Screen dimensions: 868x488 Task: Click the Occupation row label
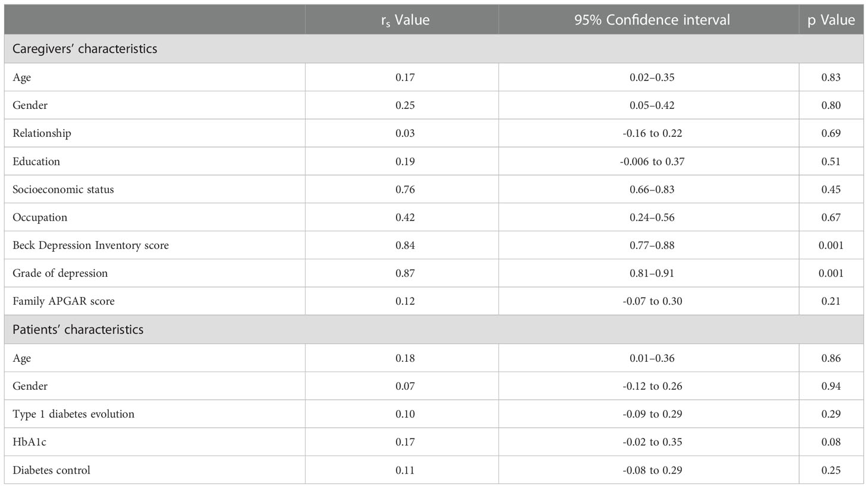[x=40, y=217]
